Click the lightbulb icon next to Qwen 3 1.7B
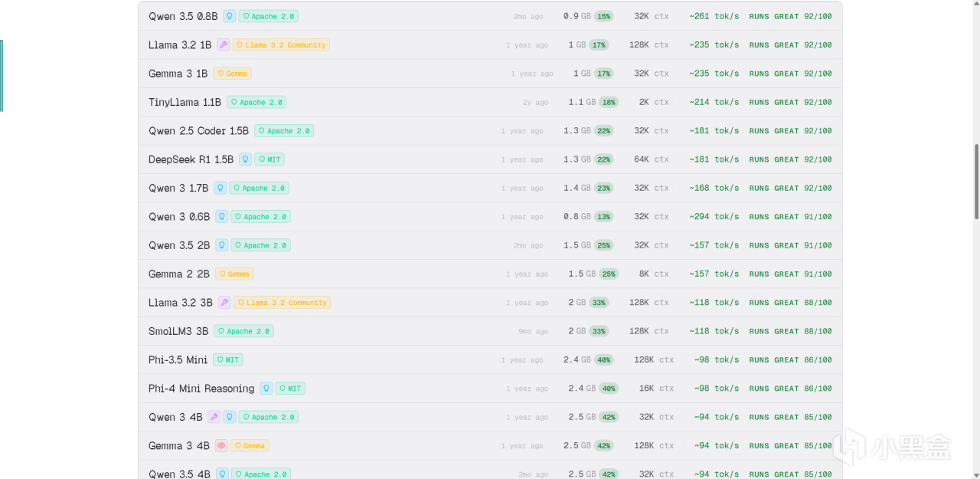 coord(220,188)
